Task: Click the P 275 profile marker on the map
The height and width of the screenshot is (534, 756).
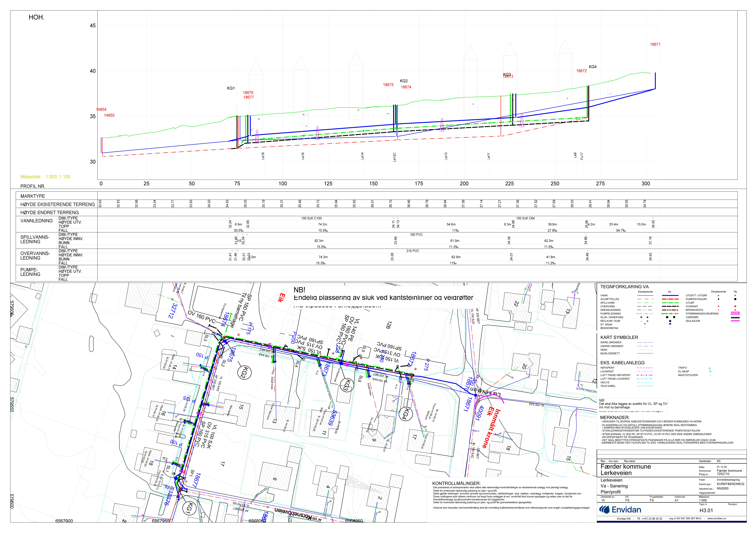Action: tap(427, 365)
